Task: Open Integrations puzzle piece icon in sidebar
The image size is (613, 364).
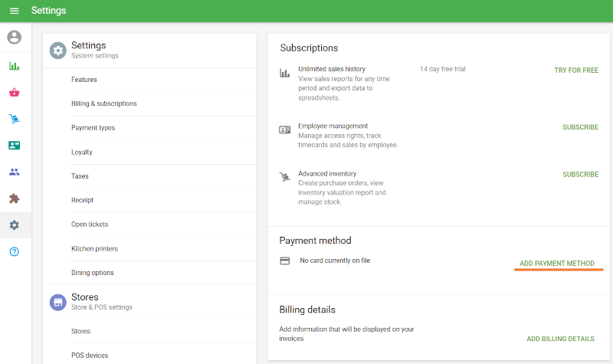Action: (14, 198)
